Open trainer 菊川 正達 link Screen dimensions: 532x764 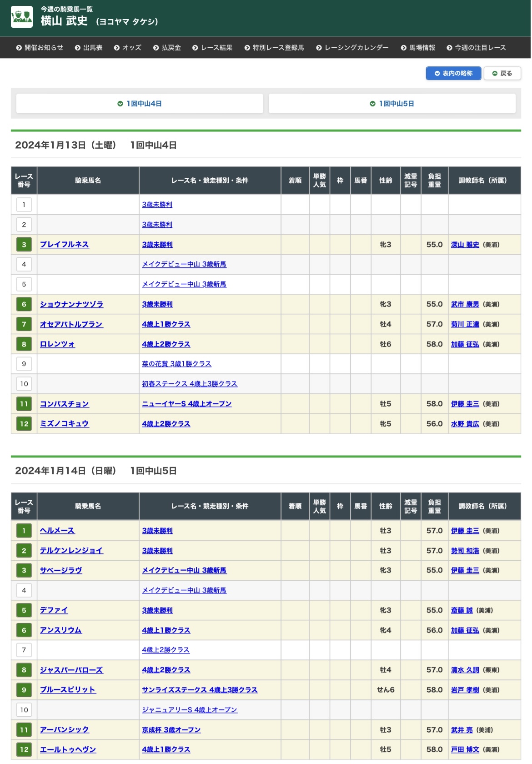click(x=465, y=324)
